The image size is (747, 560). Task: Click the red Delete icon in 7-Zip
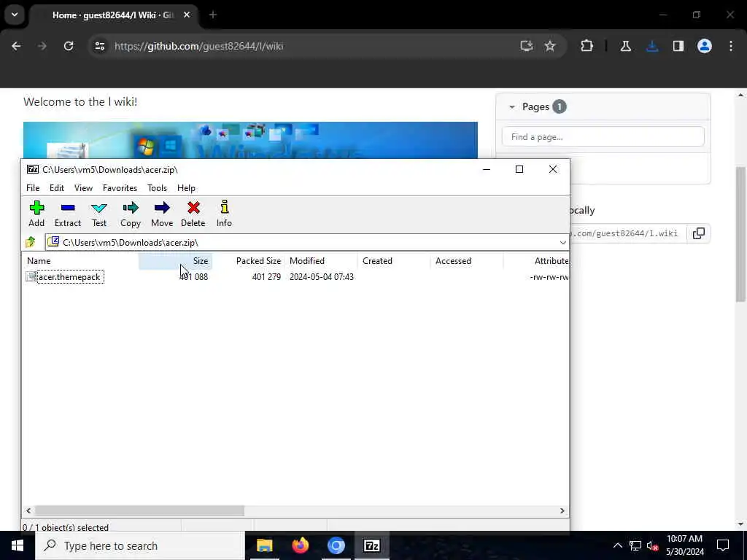click(193, 214)
